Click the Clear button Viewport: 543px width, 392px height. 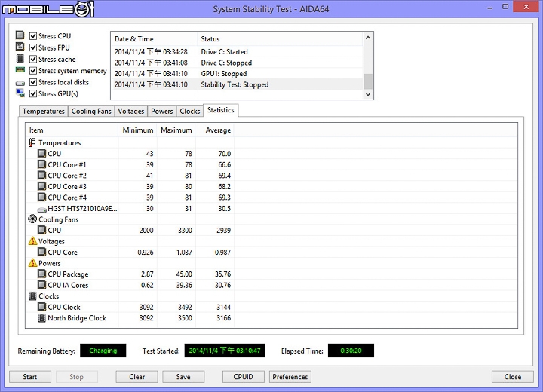pyautogui.click(x=137, y=377)
